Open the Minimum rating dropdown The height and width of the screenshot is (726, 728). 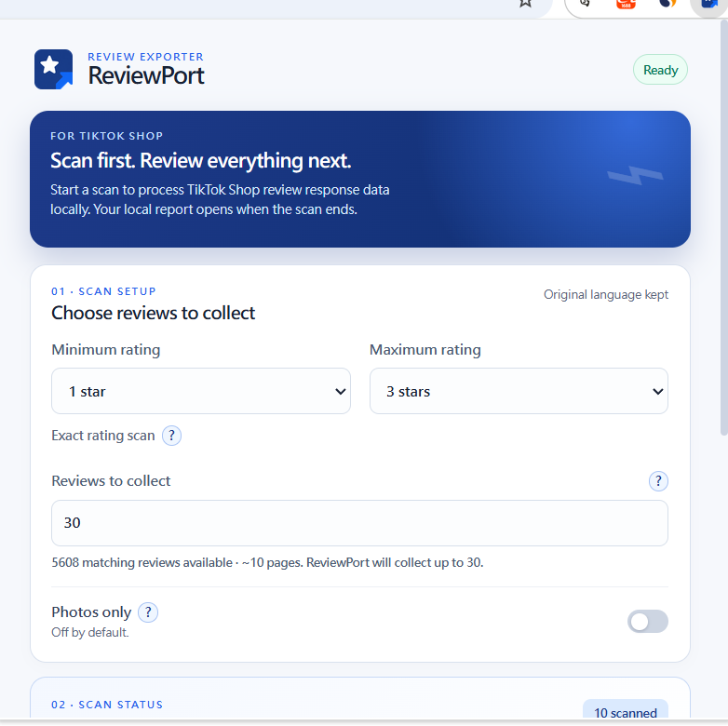coord(201,391)
